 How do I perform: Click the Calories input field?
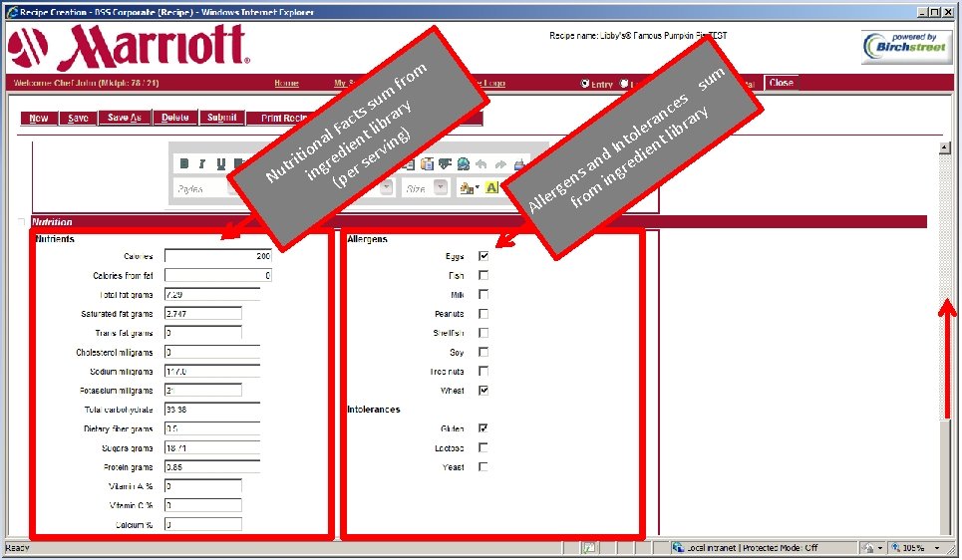[217, 256]
